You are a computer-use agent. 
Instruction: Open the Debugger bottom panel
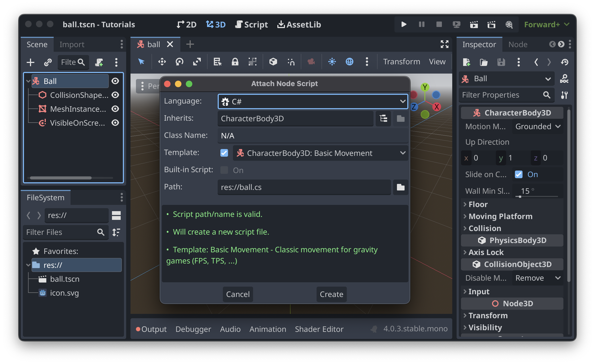click(x=193, y=329)
